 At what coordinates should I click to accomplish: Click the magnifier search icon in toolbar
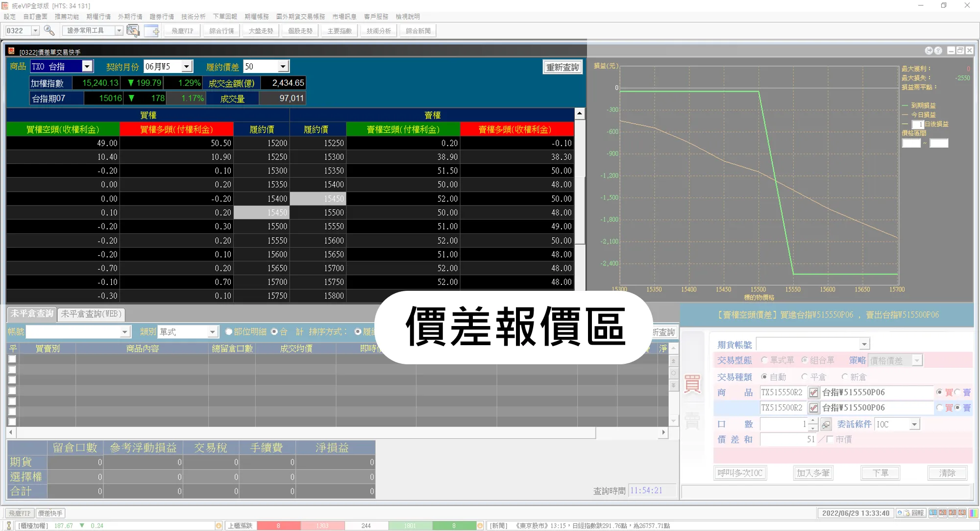click(49, 30)
